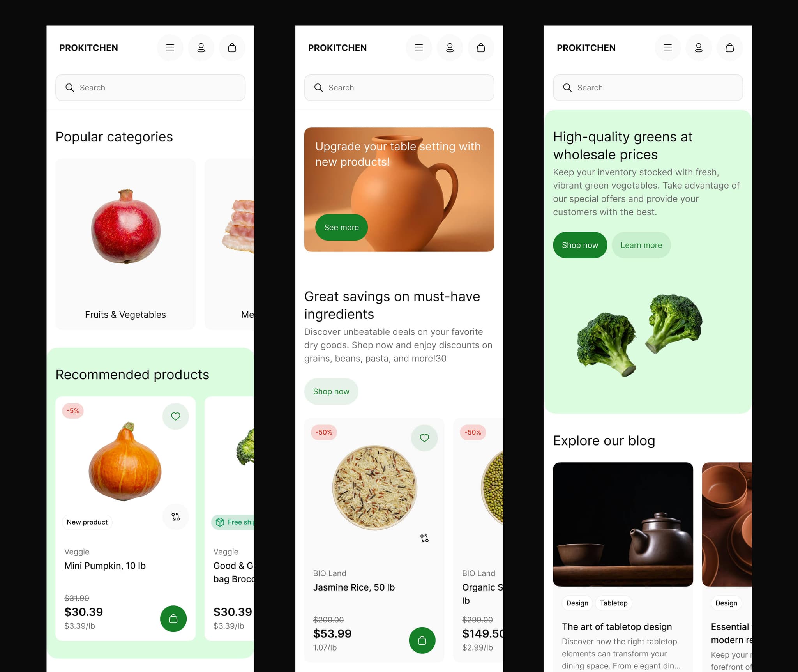The width and height of the screenshot is (798, 672).
Task: Click the search magnifier icon
Action: click(x=69, y=87)
